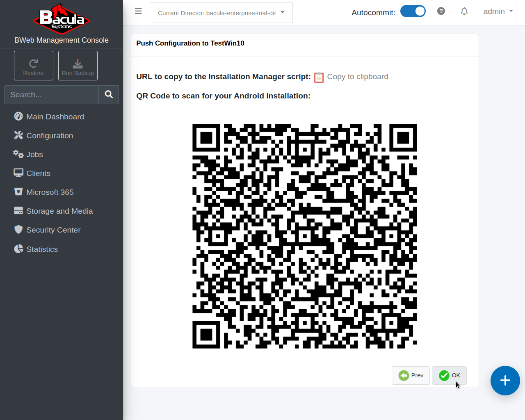Click Push Configuration to TestWin10 heading
The width and height of the screenshot is (525, 420).
click(190, 43)
